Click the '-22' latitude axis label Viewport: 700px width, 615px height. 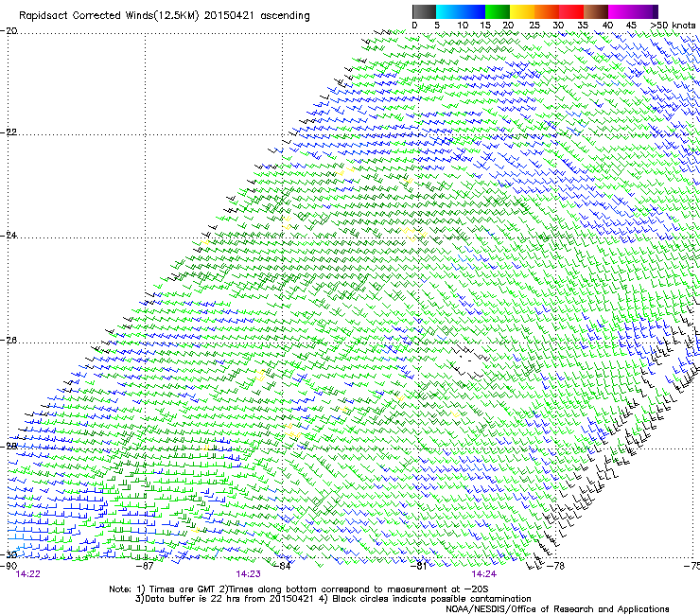click(9, 132)
